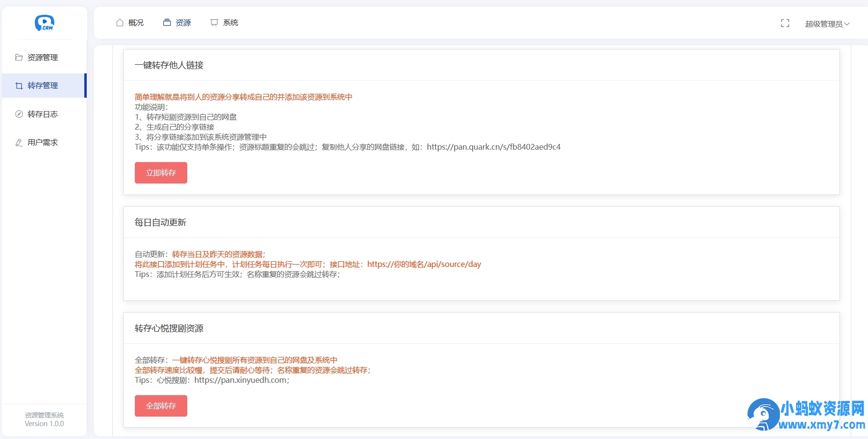
Task: Select 转存日志 in the sidebar
Action: point(42,114)
